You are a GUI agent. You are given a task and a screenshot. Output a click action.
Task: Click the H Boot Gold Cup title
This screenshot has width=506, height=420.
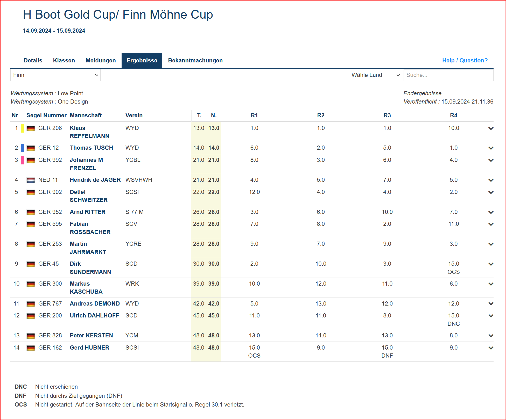(118, 15)
